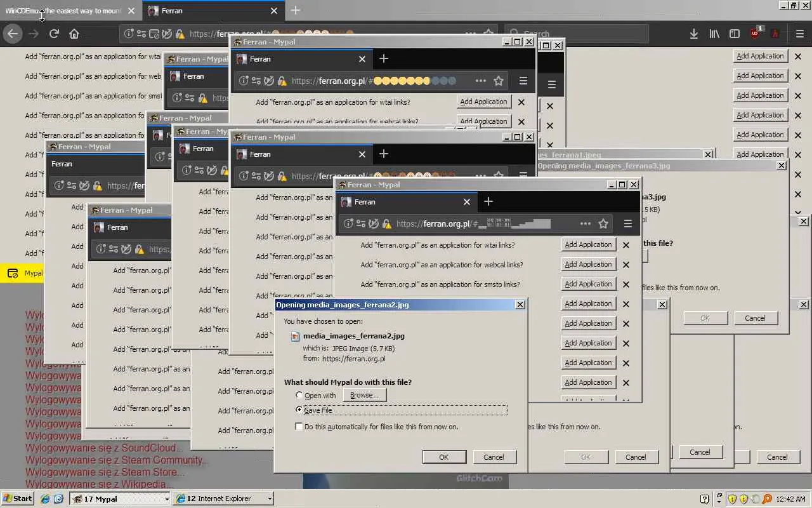
Task: Dismiss the smsto links prompt in the frontmost window
Action: coord(626,284)
